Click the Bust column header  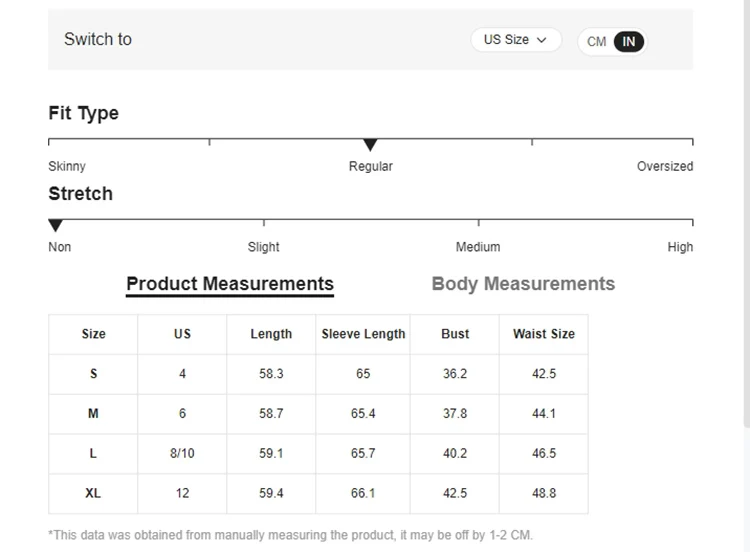coord(455,334)
